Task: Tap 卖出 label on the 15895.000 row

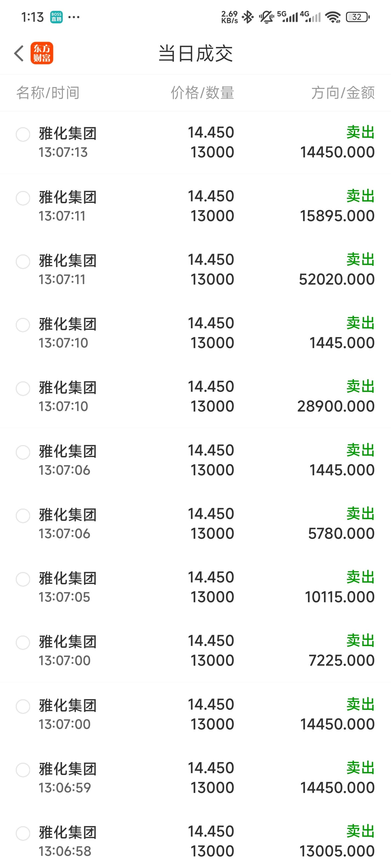Action: [361, 196]
